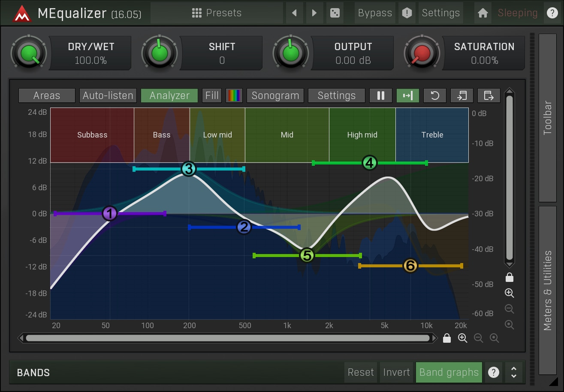Click the Invert button
The width and height of the screenshot is (564, 392).
click(x=396, y=372)
